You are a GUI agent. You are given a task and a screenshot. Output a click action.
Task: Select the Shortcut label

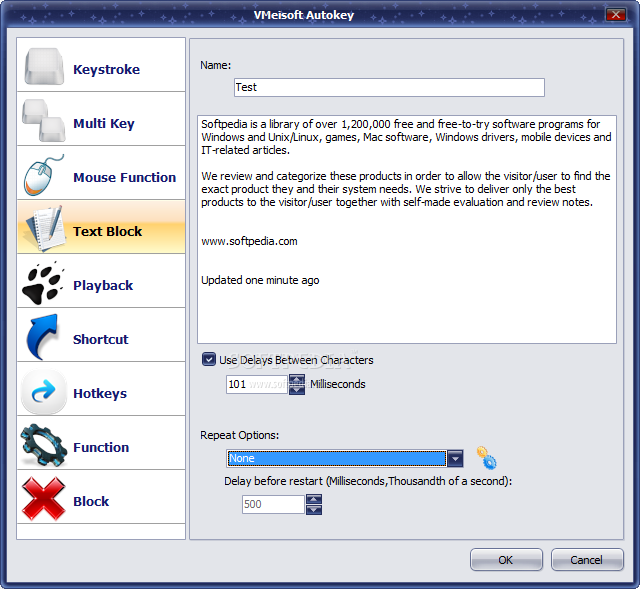click(100, 339)
